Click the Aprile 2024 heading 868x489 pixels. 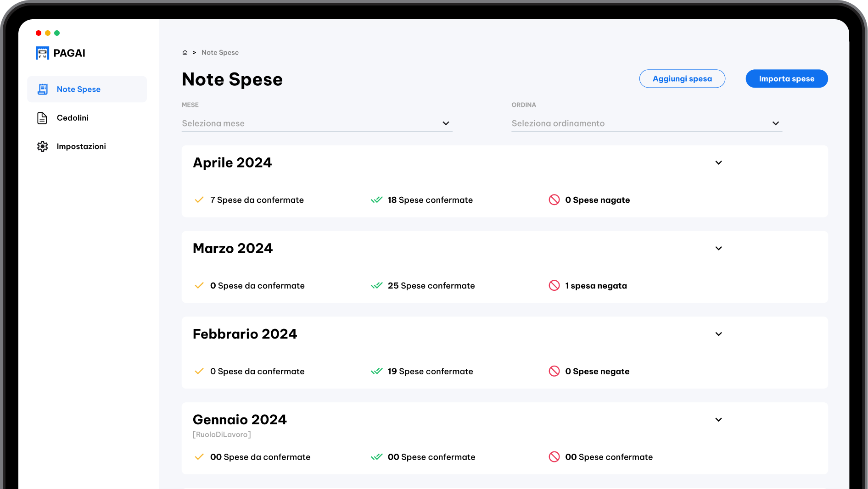pyautogui.click(x=232, y=163)
